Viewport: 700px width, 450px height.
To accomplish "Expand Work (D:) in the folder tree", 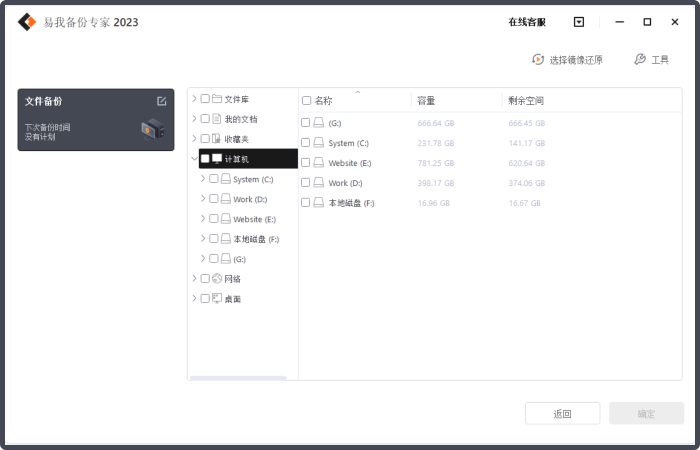I will (204, 199).
